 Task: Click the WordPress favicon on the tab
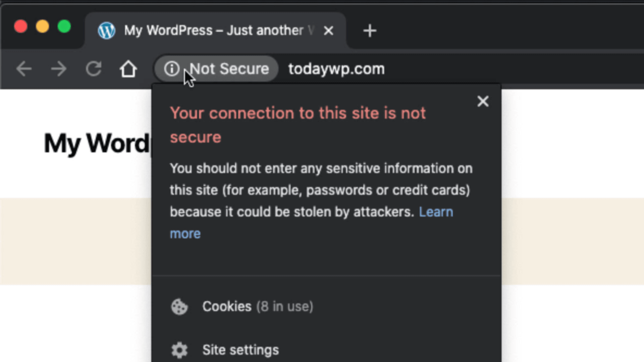pyautogui.click(x=107, y=31)
